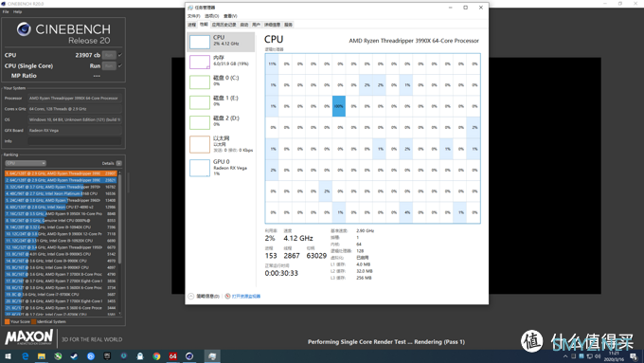Open the Ranking CPU dropdown in Cinebench
Image resolution: width=644 pixels, height=363 pixels.
coord(26,163)
